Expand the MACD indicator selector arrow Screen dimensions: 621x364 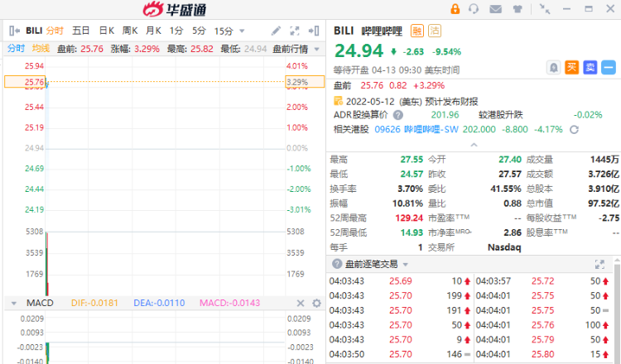[13, 304]
